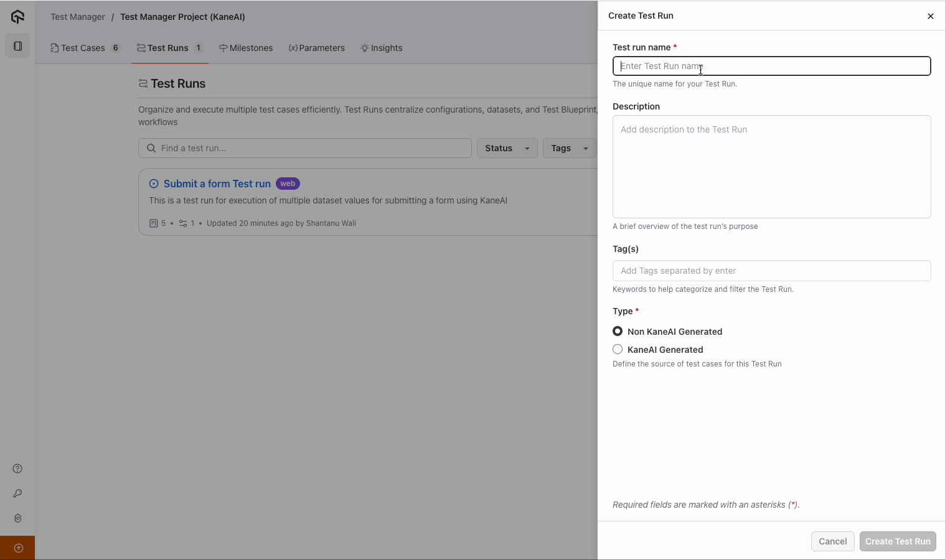Expand the Tags filter dropdown
The height and width of the screenshot is (560, 945).
click(569, 148)
